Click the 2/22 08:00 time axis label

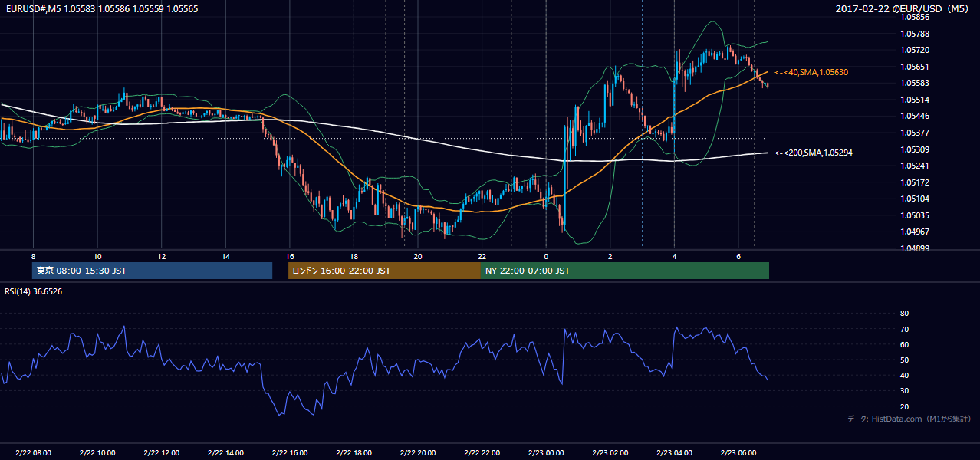[33, 453]
